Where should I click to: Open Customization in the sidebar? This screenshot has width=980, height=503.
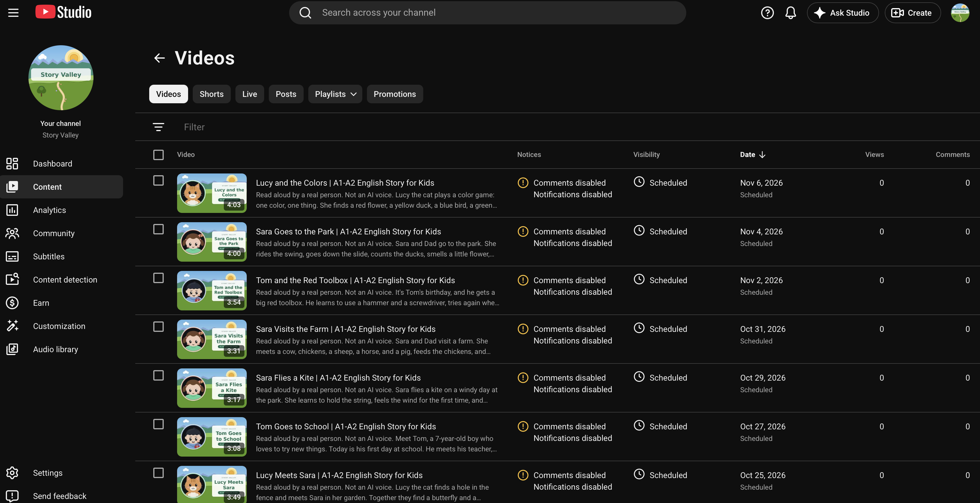62,326
